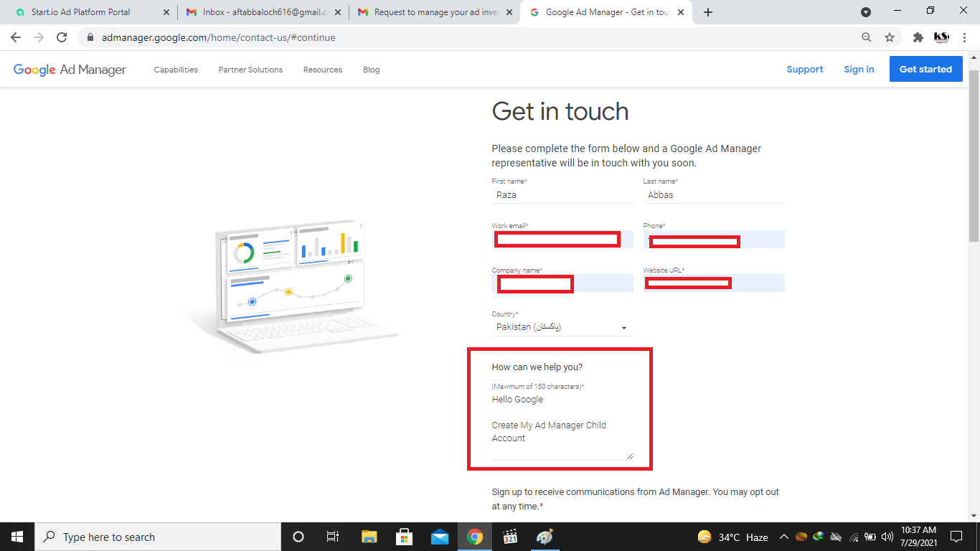980x551 pixels.
Task: Open the zoom indicator in the address bar
Action: coord(867,37)
